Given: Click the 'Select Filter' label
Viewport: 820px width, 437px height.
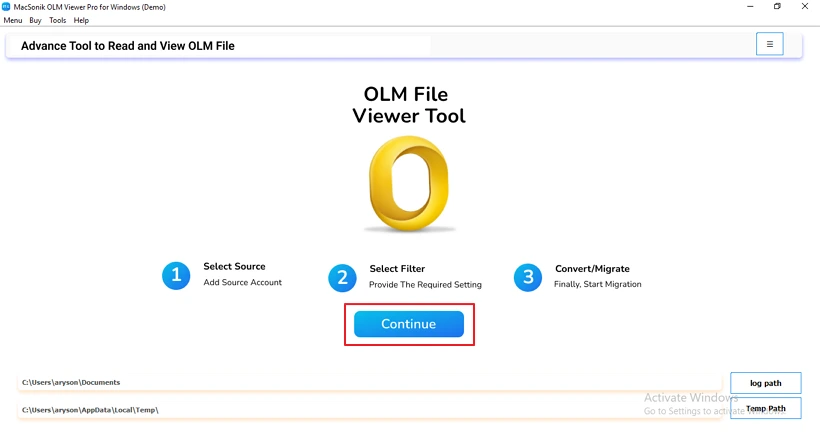Looking at the screenshot, I should 397,269.
